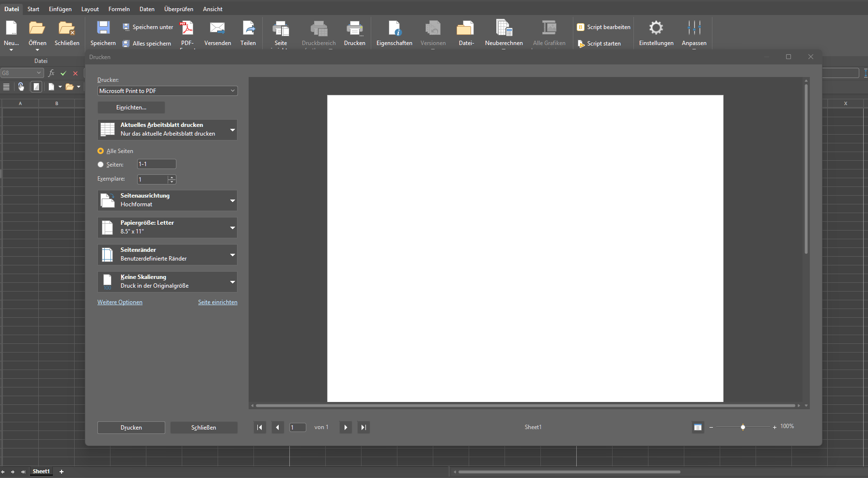Screen dimensions: 868x478
Task: Click Script starten in the ribbon
Action: pyautogui.click(x=599, y=44)
